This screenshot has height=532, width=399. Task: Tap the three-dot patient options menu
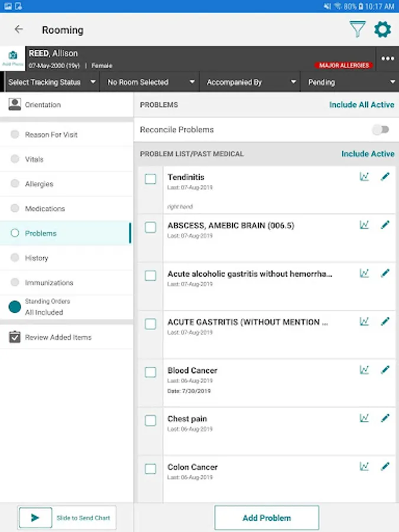pos(388,59)
